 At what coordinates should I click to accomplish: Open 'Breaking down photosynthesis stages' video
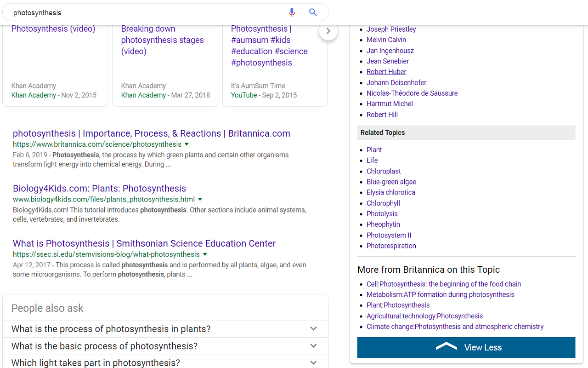point(163,40)
